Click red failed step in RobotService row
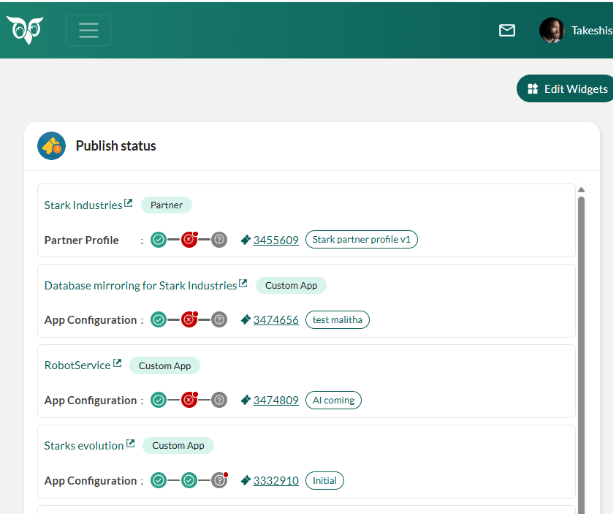 point(189,400)
